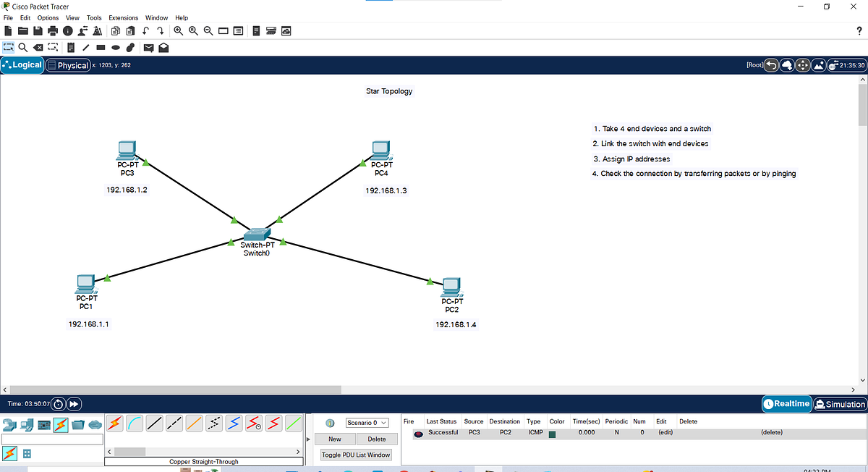Select the End Devices category icon
The width and height of the screenshot is (868, 472).
click(26, 423)
